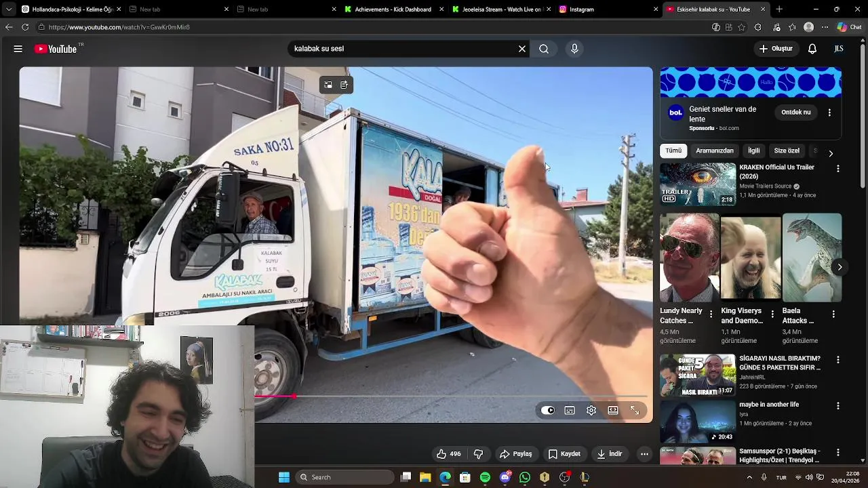Screen dimensions: 868x488
Task: Open options for Samsunspor Beşiktaş video
Action: [x=837, y=452]
